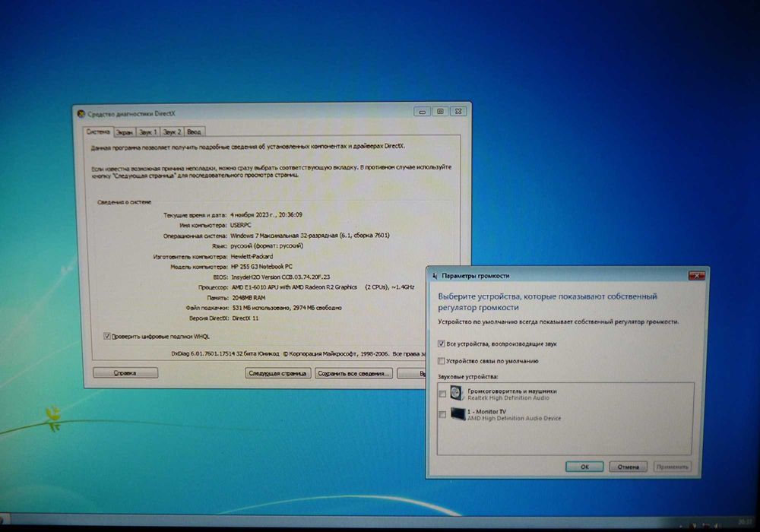Screen dimensions: 760x532
Task: Click the 'Hewlett-Packard' manufacturer value
Action: [252, 256]
